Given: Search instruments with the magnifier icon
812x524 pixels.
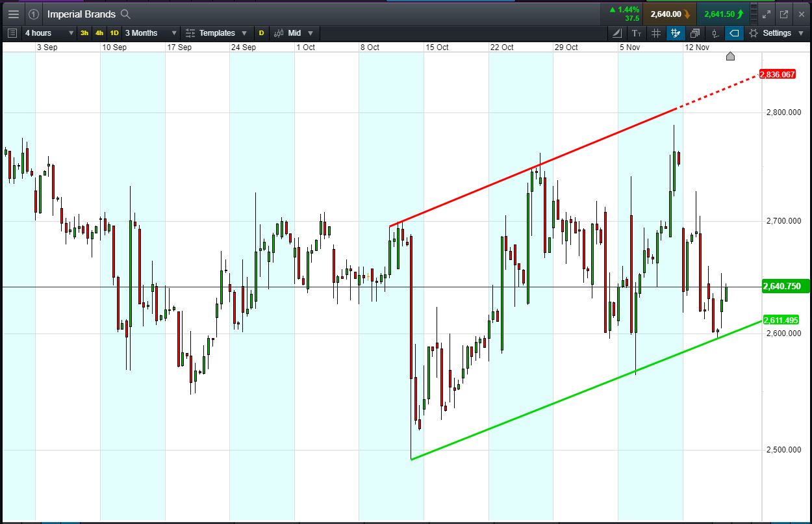Looking at the screenshot, I should (126, 14).
